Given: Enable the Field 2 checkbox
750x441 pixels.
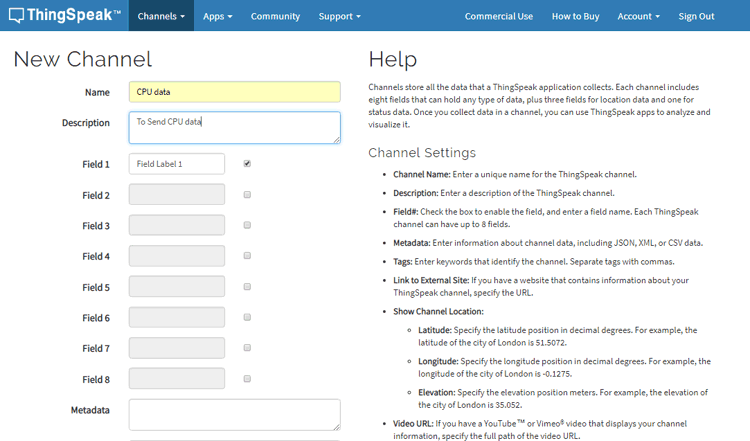Looking at the screenshot, I should tap(247, 194).
